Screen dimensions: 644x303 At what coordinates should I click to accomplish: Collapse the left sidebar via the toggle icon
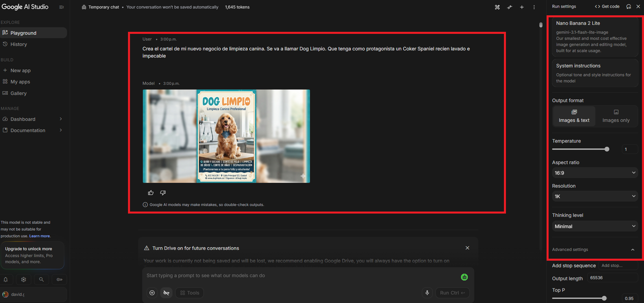[x=62, y=7]
